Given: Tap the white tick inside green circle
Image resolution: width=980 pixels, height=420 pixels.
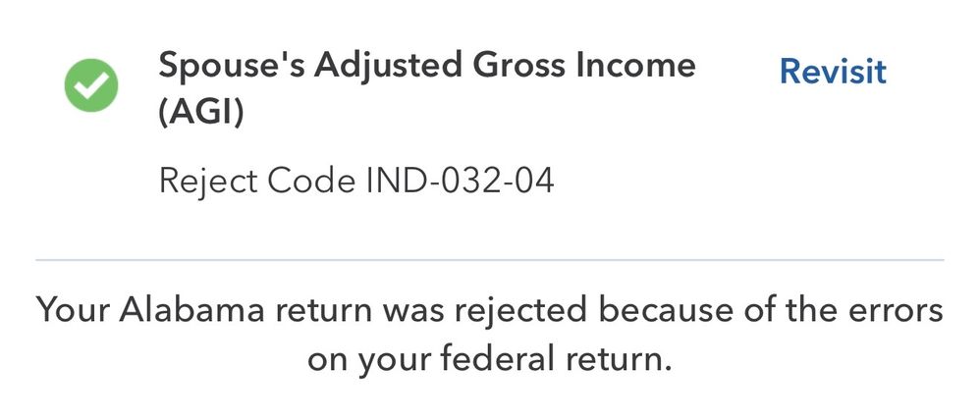Looking at the screenshot, I should tap(91, 85).
